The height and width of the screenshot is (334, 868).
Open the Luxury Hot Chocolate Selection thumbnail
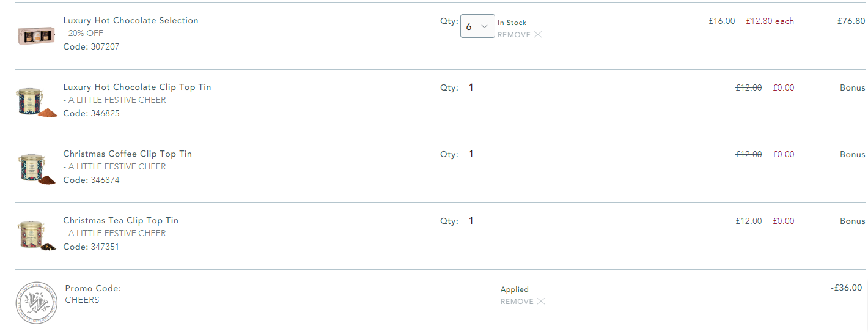[x=37, y=35]
